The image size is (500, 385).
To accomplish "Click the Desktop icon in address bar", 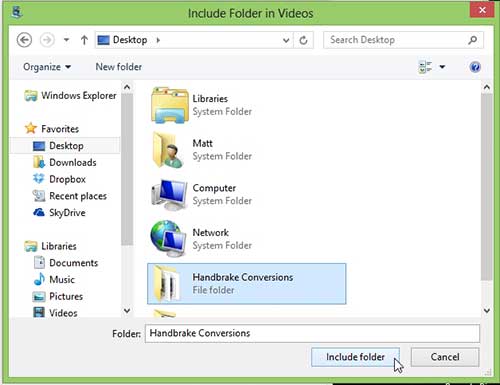I will point(103,40).
